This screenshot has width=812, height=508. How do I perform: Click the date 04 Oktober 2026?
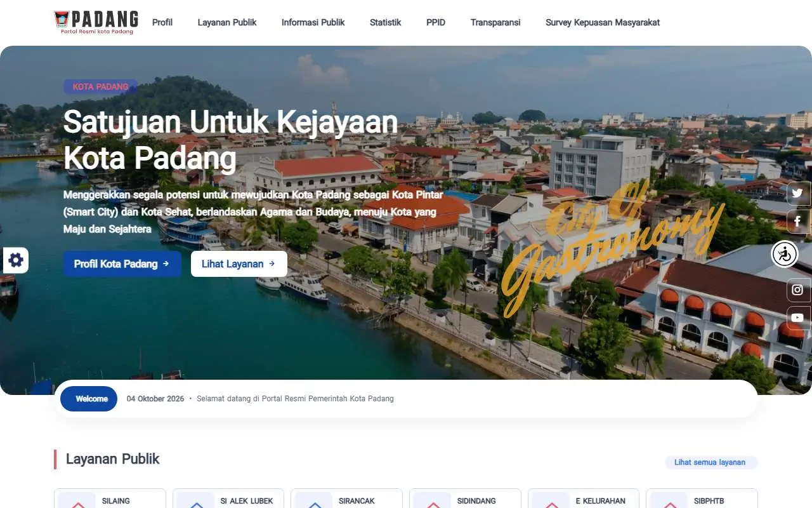155,399
